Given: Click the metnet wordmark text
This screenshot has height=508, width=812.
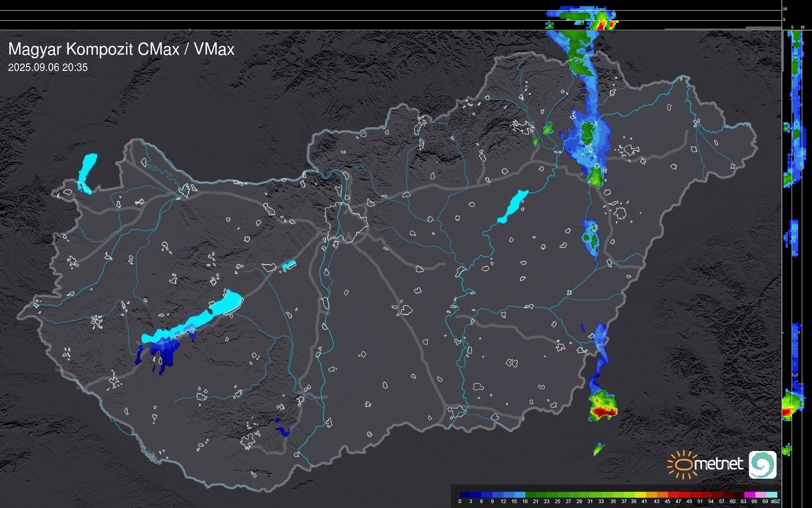Looking at the screenshot, I should [x=718, y=464].
